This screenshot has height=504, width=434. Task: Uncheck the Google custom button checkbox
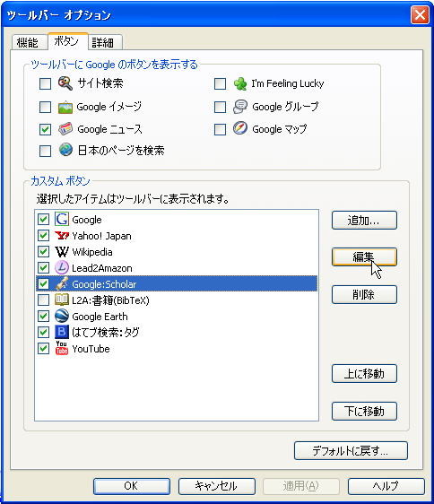pyautogui.click(x=43, y=219)
